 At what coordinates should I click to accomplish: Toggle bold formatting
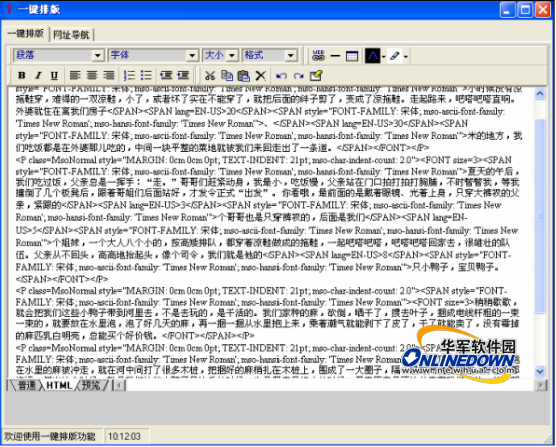[x=22, y=75]
